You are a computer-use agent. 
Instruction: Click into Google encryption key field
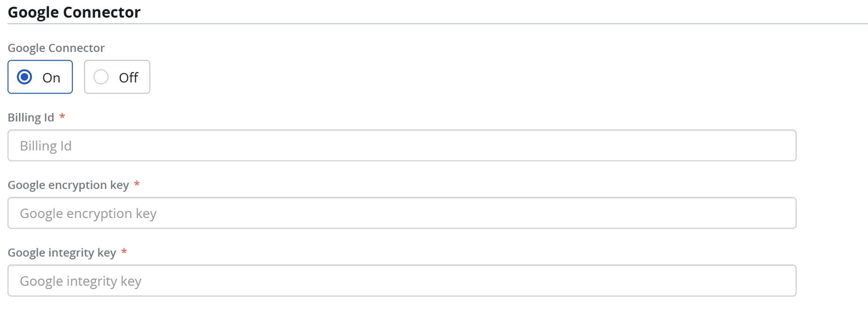pos(402,213)
